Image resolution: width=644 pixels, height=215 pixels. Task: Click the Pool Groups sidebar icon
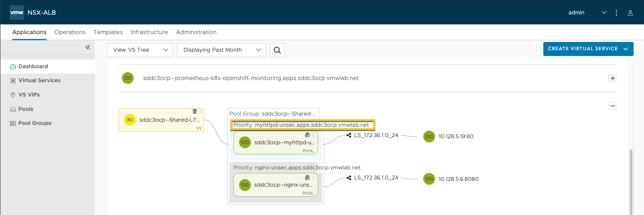pyautogui.click(x=13, y=123)
